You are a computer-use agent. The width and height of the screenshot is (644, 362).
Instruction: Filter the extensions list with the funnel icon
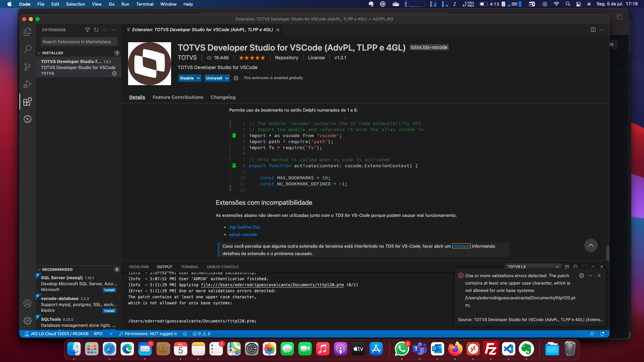click(x=88, y=30)
